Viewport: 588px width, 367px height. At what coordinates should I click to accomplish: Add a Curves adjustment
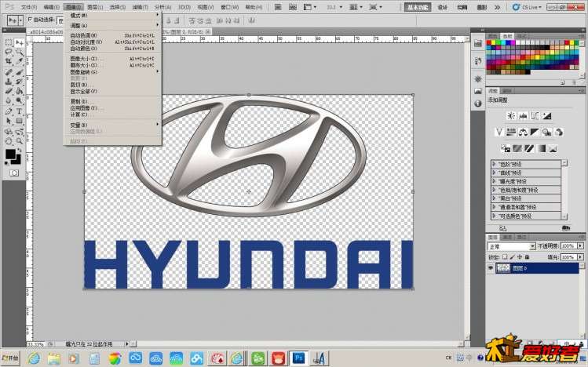pos(535,116)
